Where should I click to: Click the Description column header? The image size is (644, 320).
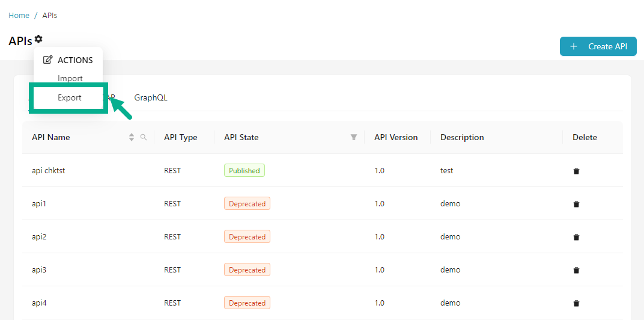tap(461, 137)
